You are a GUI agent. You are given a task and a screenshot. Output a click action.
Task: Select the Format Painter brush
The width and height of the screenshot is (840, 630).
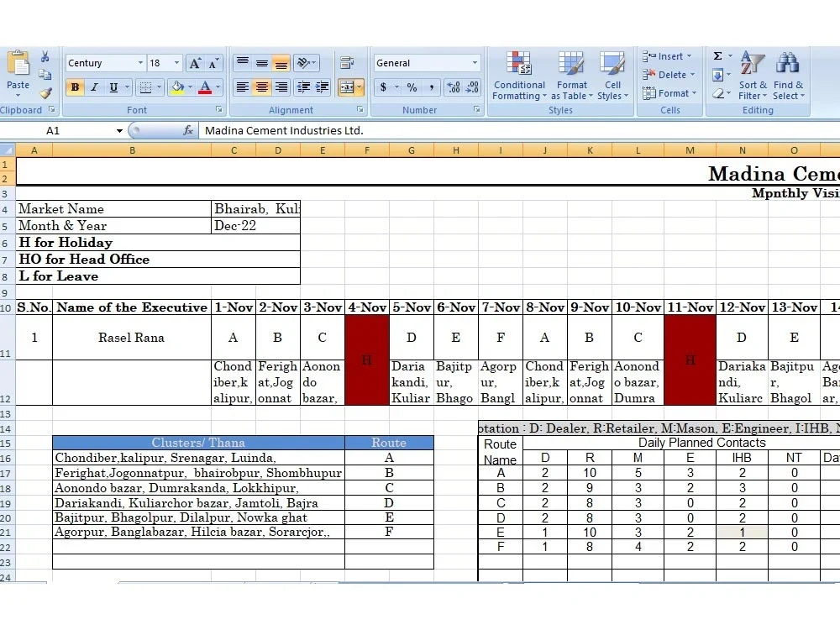(45, 93)
